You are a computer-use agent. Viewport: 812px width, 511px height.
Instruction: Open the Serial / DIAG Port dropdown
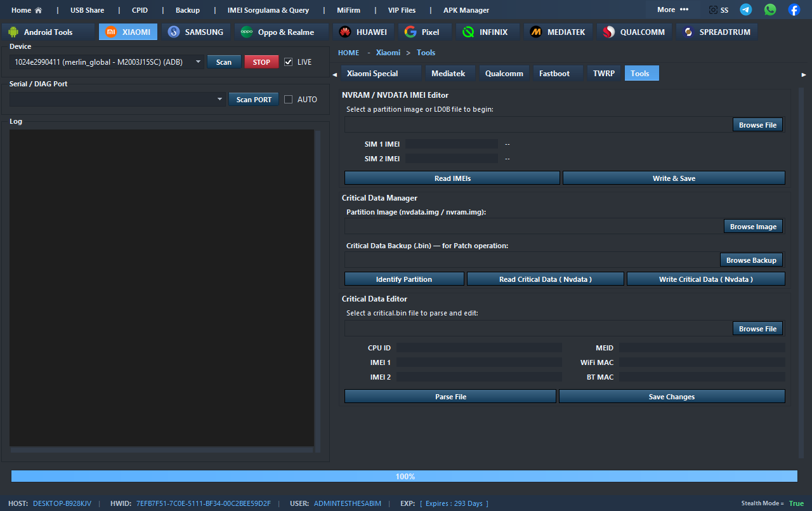(220, 100)
